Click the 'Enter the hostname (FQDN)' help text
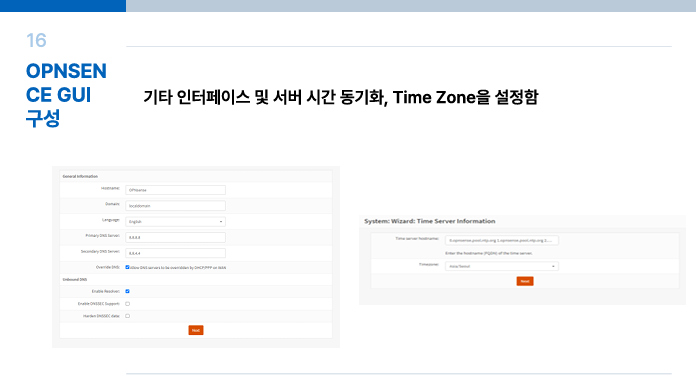The width and height of the screenshot is (696, 388). point(489,253)
